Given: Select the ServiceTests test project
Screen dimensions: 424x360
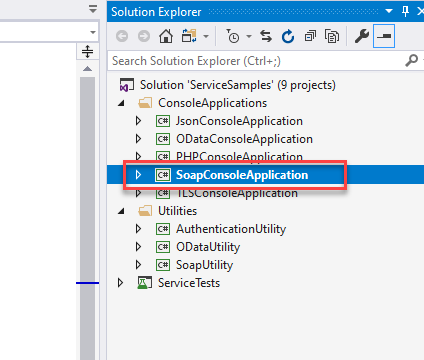Looking at the screenshot, I should tap(189, 283).
